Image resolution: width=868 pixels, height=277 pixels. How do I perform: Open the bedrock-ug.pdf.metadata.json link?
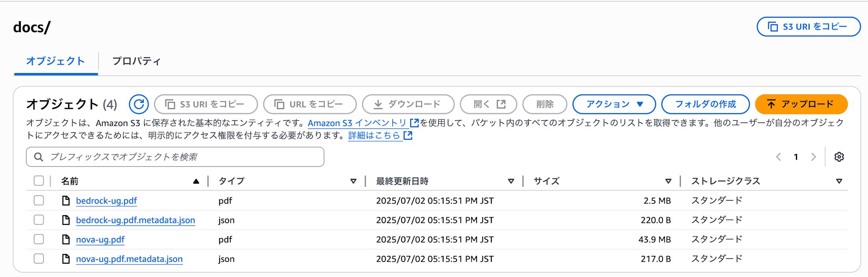coord(135,220)
